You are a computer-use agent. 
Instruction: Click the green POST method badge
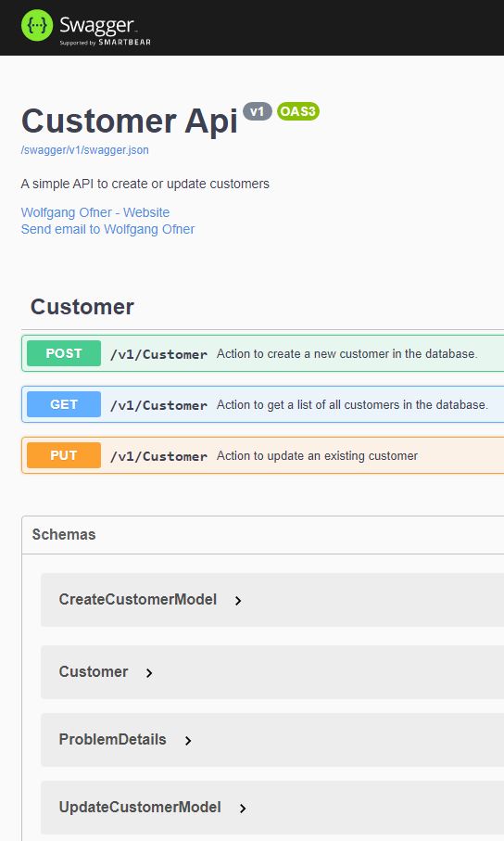point(64,353)
